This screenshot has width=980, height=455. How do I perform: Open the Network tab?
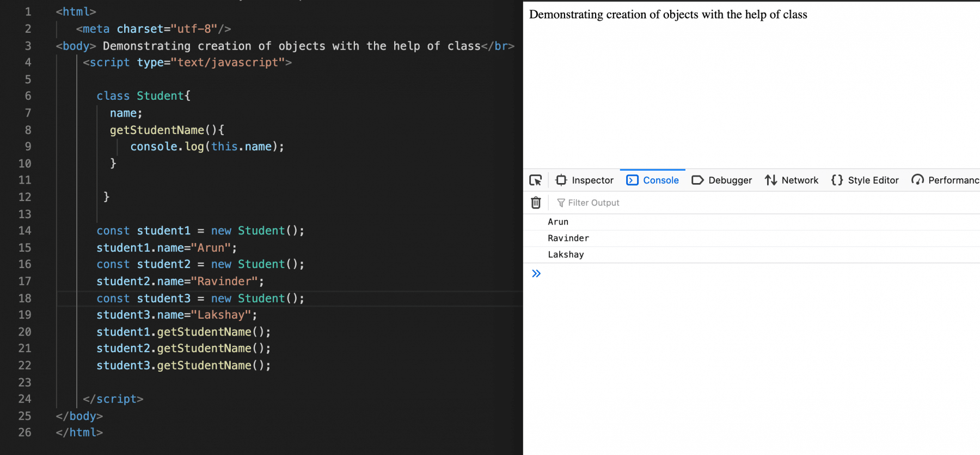792,180
